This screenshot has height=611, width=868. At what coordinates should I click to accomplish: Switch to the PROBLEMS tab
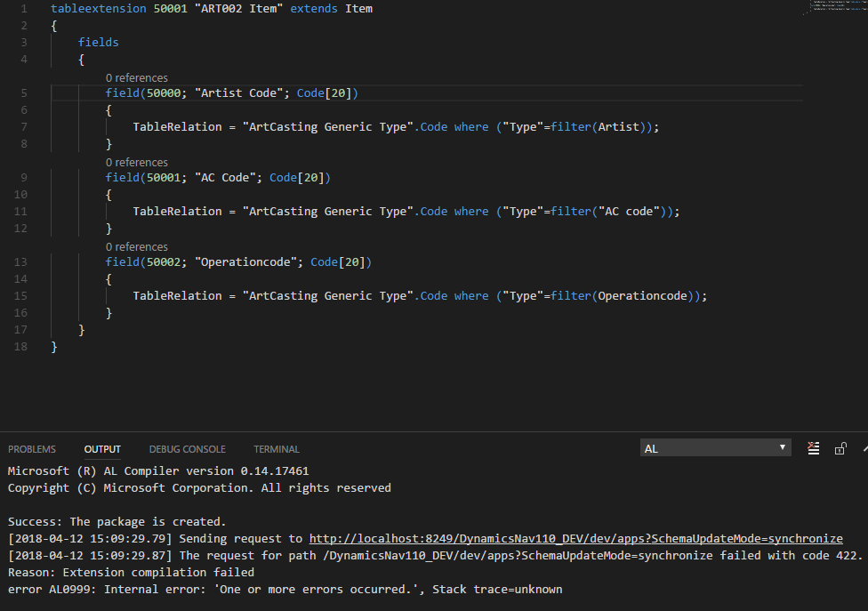(32, 449)
